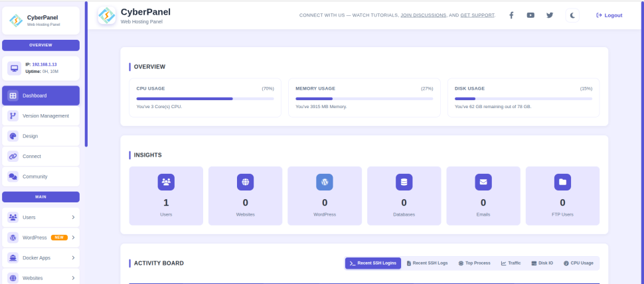Click the Databases insight card icon
The width and height of the screenshot is (644, 284).
(x=404, y=182)
